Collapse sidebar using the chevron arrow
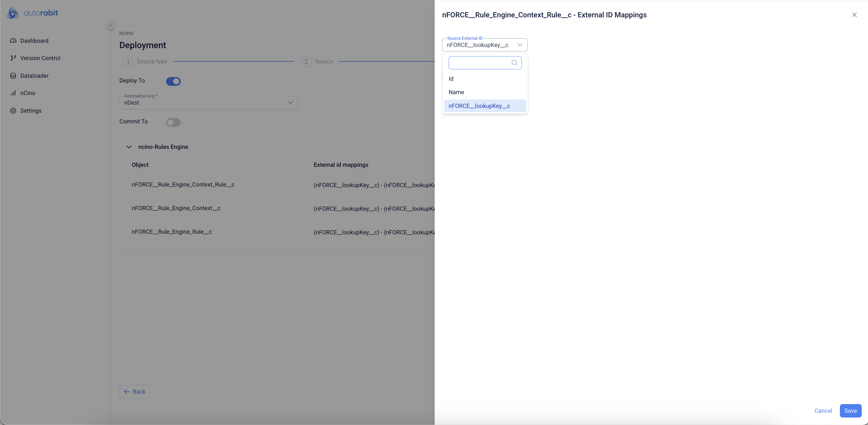868x425 pixels. click(111, 26)
